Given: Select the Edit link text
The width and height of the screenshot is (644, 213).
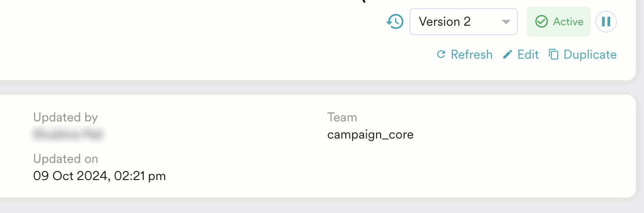Looking at the screenshot, I should click(528, 55).
